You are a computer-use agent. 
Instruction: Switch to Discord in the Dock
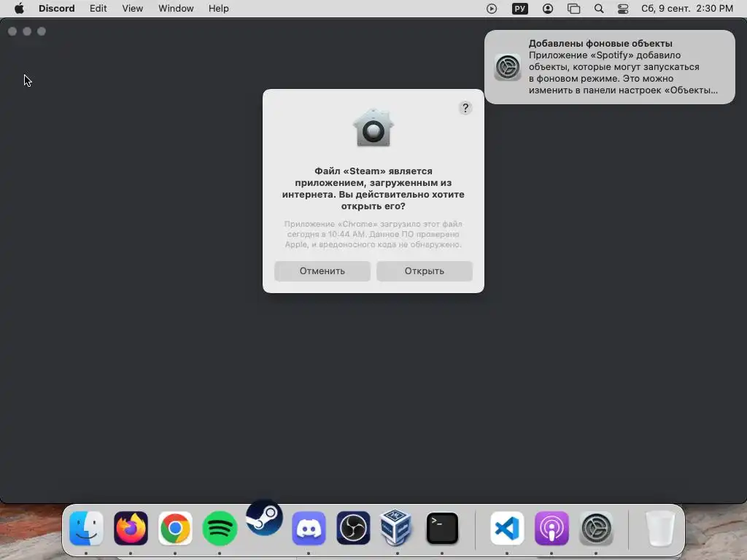(x=309, y=528)
